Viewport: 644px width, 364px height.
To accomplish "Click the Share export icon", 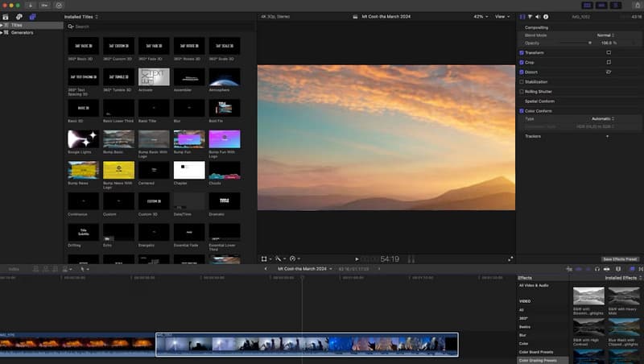I will [x=638, y=6].
